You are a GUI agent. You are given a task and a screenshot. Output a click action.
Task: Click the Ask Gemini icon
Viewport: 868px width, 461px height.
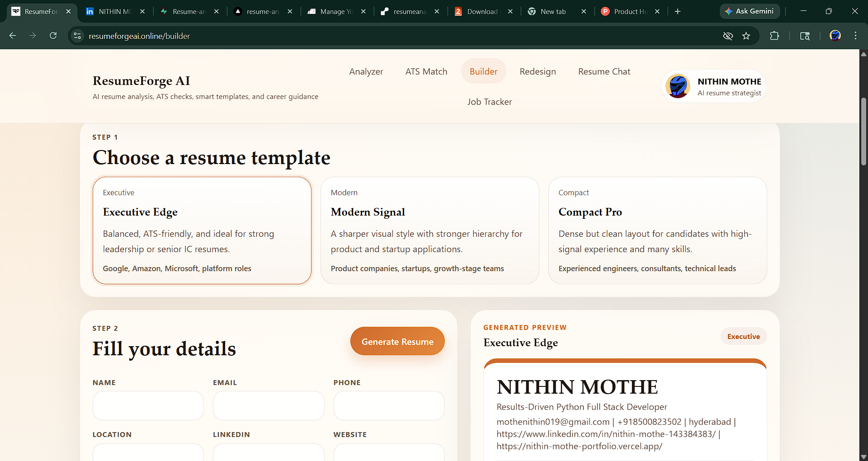729,11
